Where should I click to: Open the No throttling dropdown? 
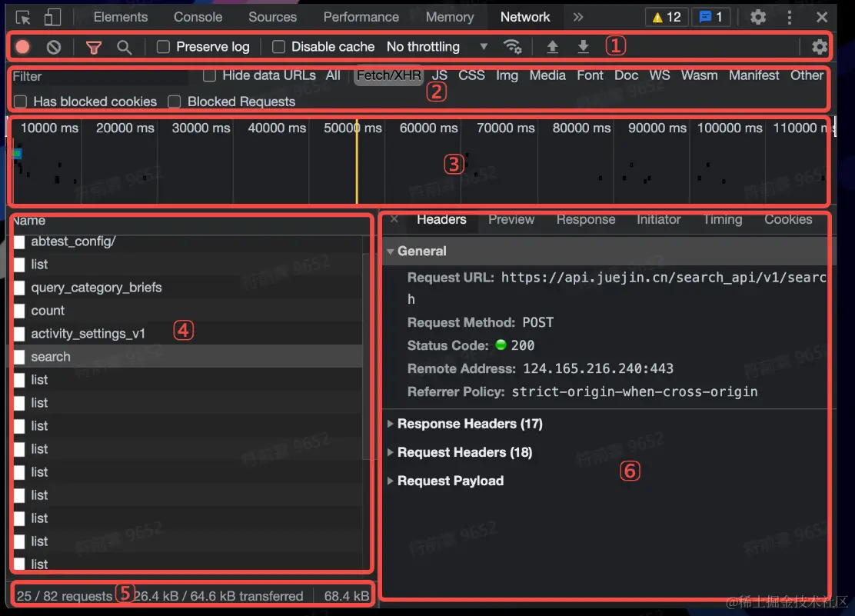(x=436, y=47)
